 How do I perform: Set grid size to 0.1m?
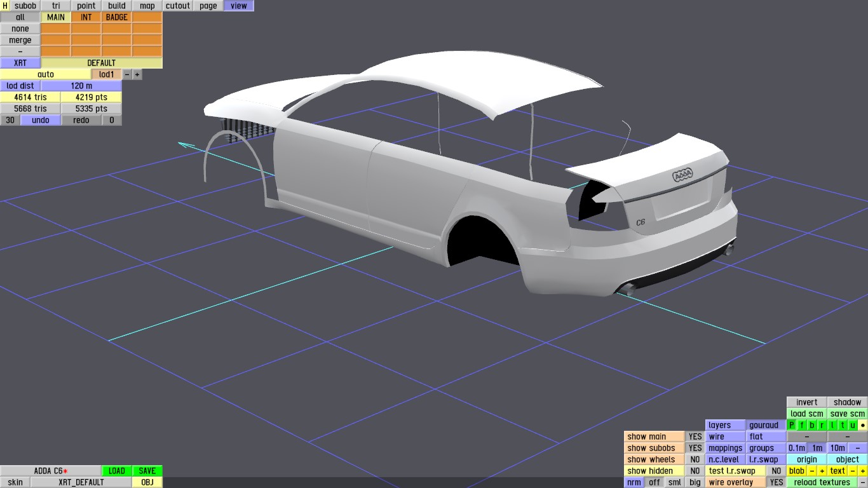click(797, 448)
